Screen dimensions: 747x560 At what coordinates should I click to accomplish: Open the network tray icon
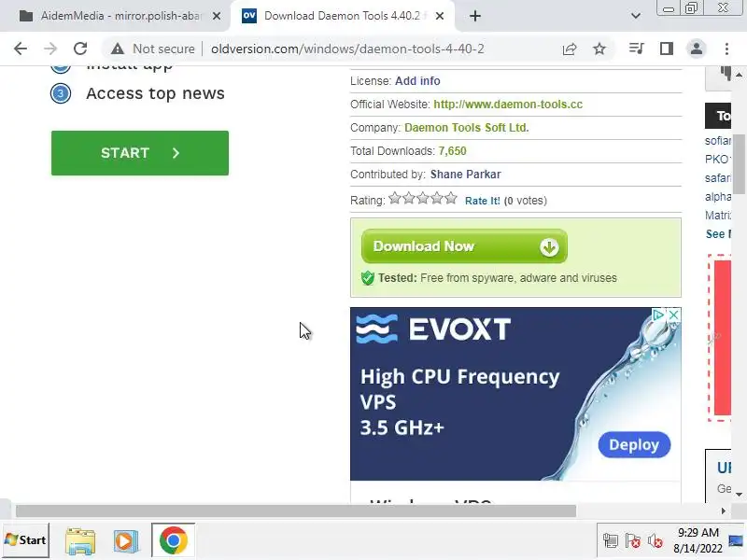tap(611, 541)
